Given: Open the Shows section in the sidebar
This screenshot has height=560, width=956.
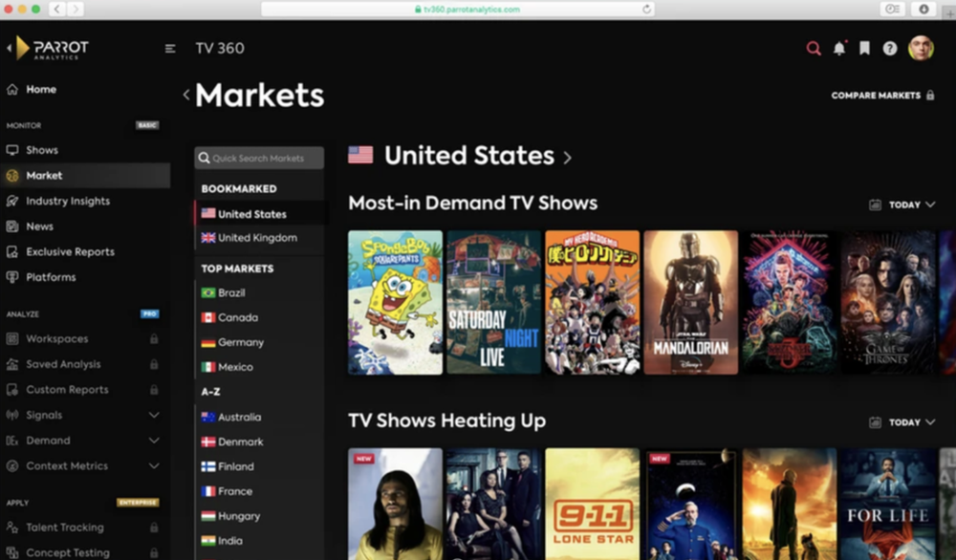Looking at the screenshot, I should pyautogui.click(x=40, y=150).
